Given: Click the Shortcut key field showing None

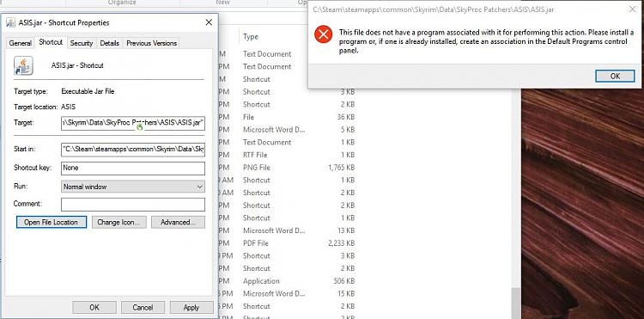Looking at the screenshot, I should tap(133, 169).
